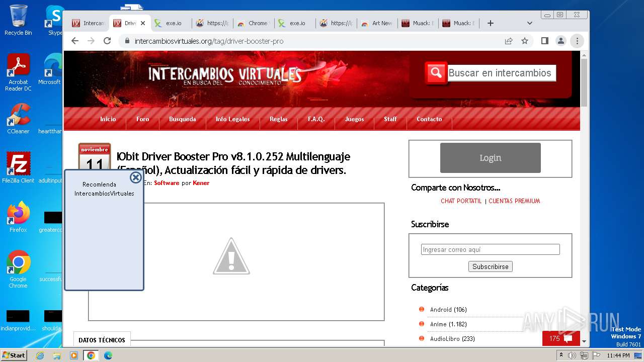Open Reglas menu item
644x362 pixels.
point(279,119)
